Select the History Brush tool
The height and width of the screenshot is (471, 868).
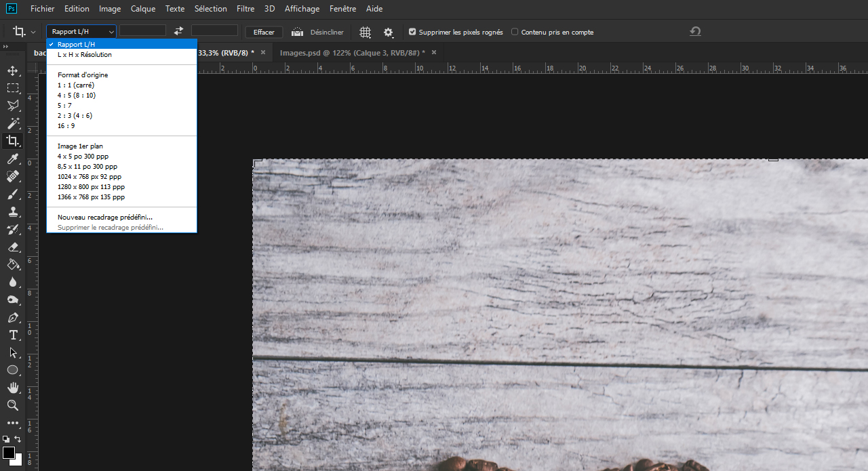pyautogui.click(x=12, y=229)
